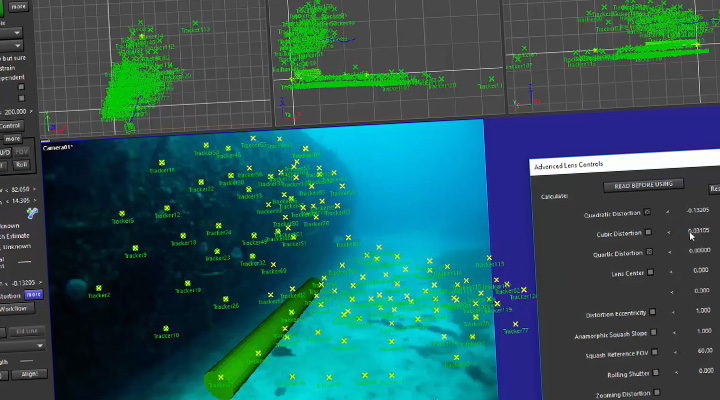Select the Tracker6 marker in camera view

(122, 214)
